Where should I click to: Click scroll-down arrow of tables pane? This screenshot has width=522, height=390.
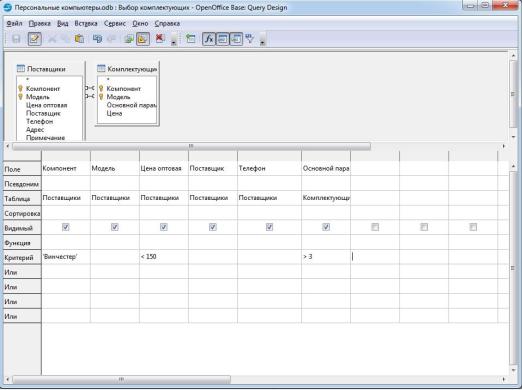coord(513,137)
